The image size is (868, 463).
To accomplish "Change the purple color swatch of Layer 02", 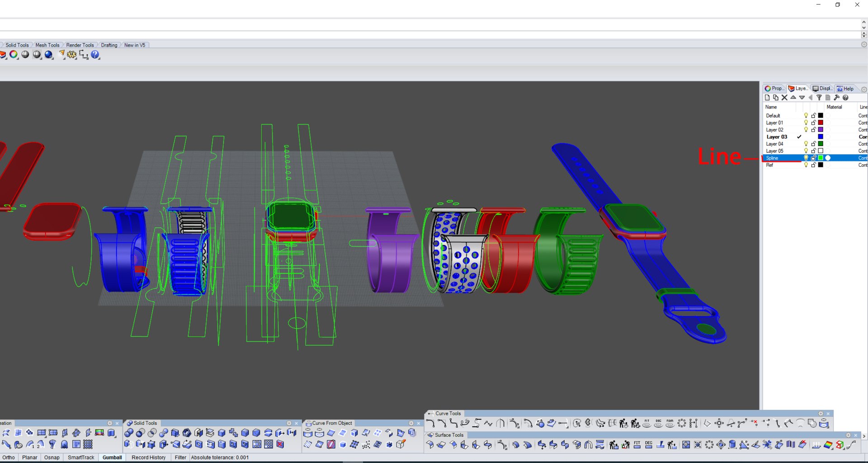I will 821,130.
